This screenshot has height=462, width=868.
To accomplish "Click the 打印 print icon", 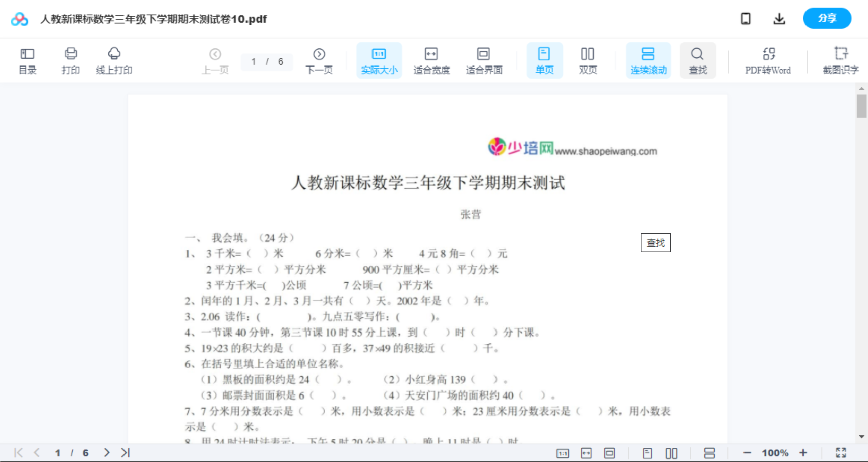I will point(70,59).
